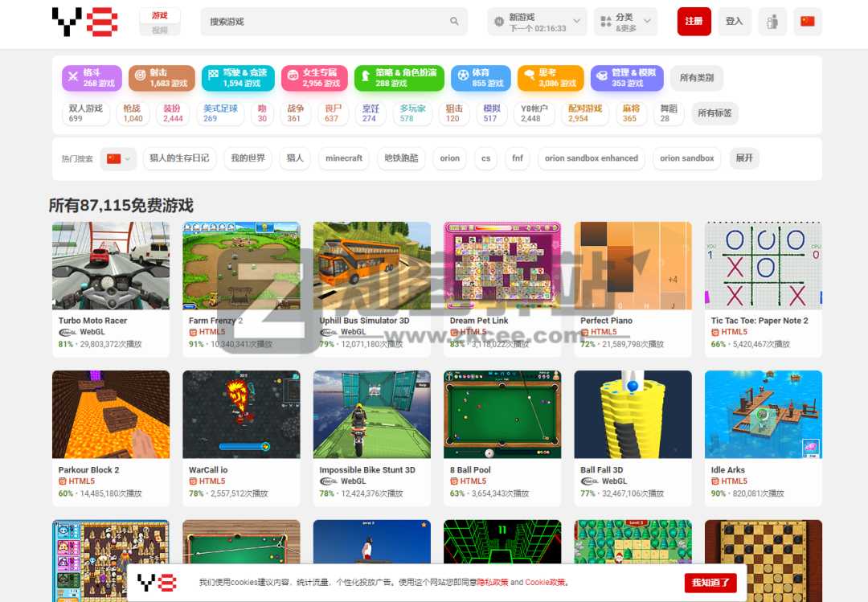The height and width of the screenshot is (602, 868).
Task: Open the 射击 shooting games category
Action: point(162,78)
